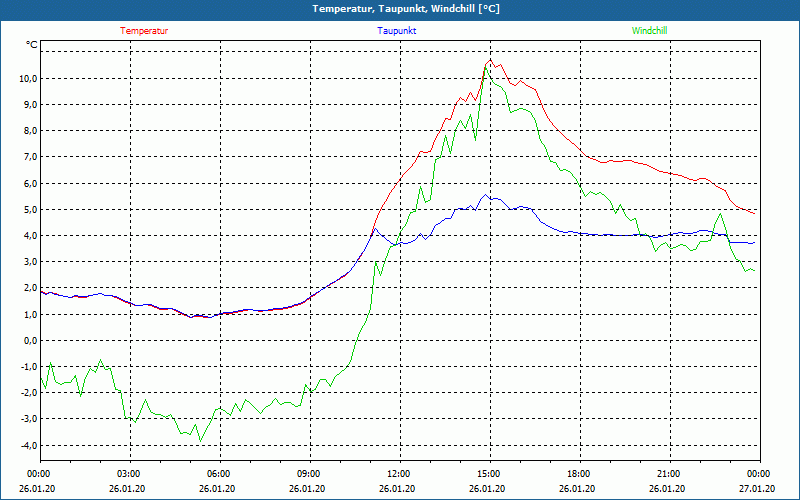Viewport: 800px width, 500px height.
Task: Click the 03:00 time axis label
Action: pyautogui.click(x=130, y=474)
